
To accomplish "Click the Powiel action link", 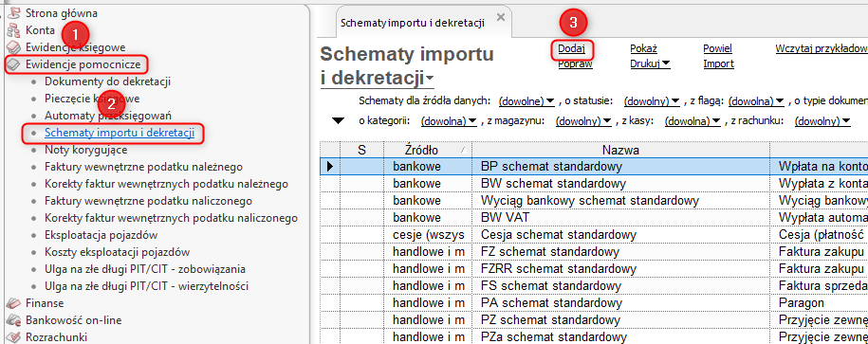I will 717,48.
